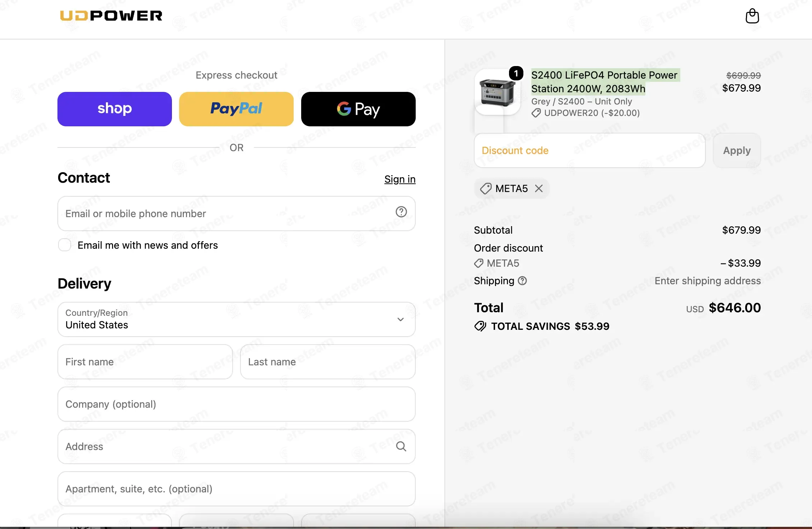Click the Enter shipping address text
Screen dimensions: 812x529
point(708,281)
